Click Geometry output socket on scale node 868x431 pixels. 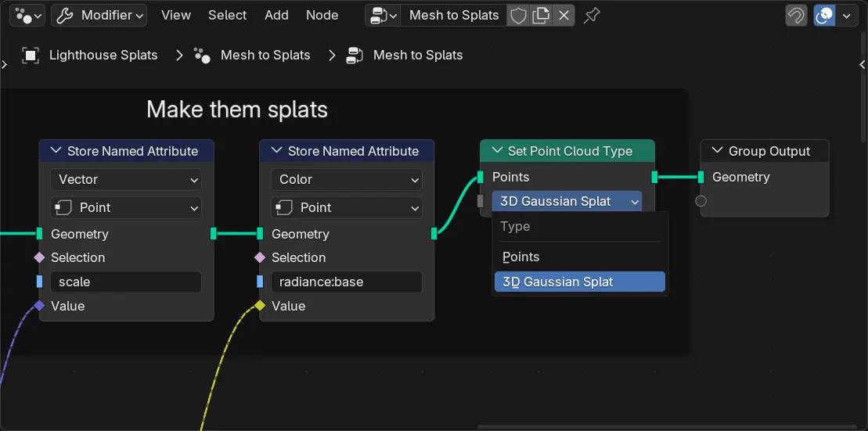(x=214, y=233)
